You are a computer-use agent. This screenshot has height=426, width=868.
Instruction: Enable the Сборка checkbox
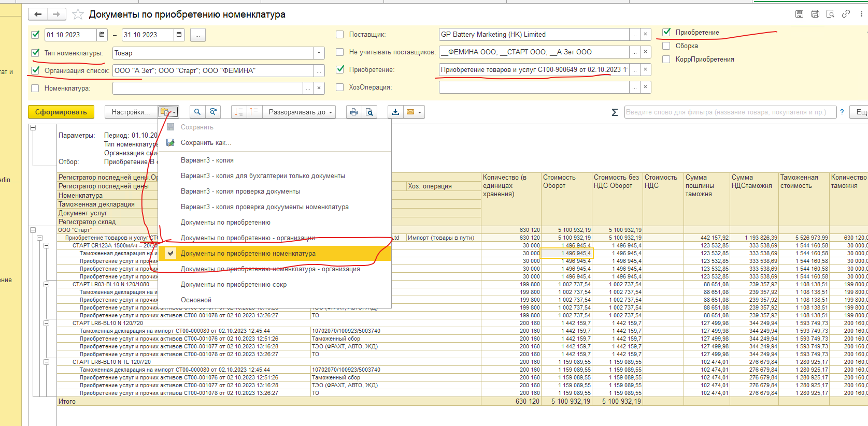[x=666, y=46]
